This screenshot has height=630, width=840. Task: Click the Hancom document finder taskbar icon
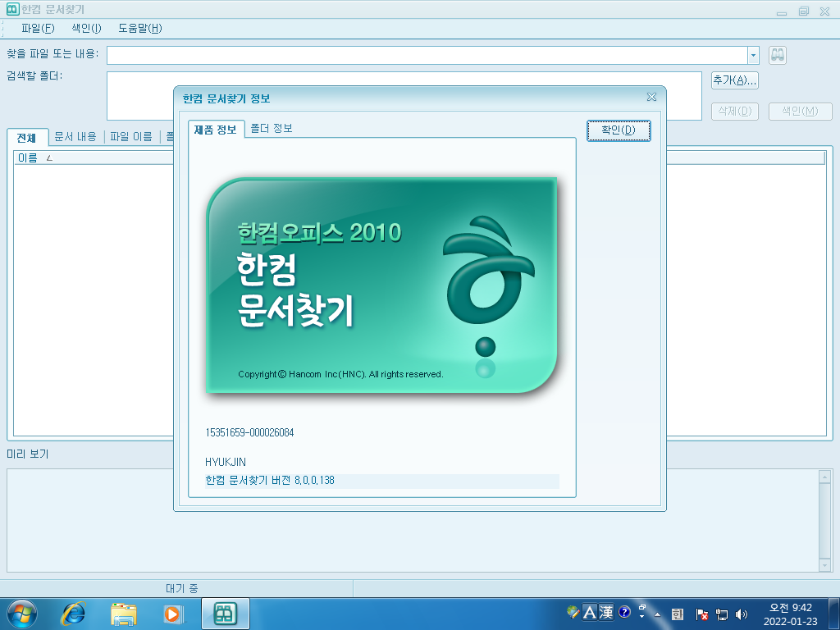(x=226, y=614)
